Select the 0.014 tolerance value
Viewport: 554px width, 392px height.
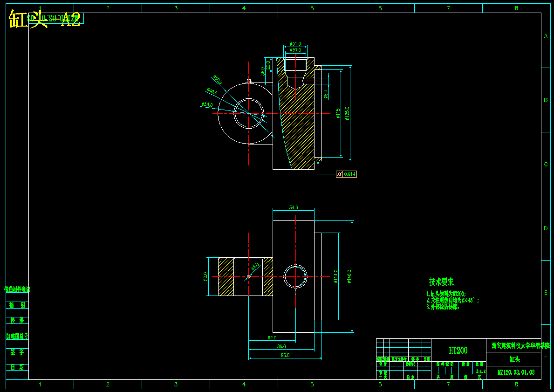[x=350, y=174]
